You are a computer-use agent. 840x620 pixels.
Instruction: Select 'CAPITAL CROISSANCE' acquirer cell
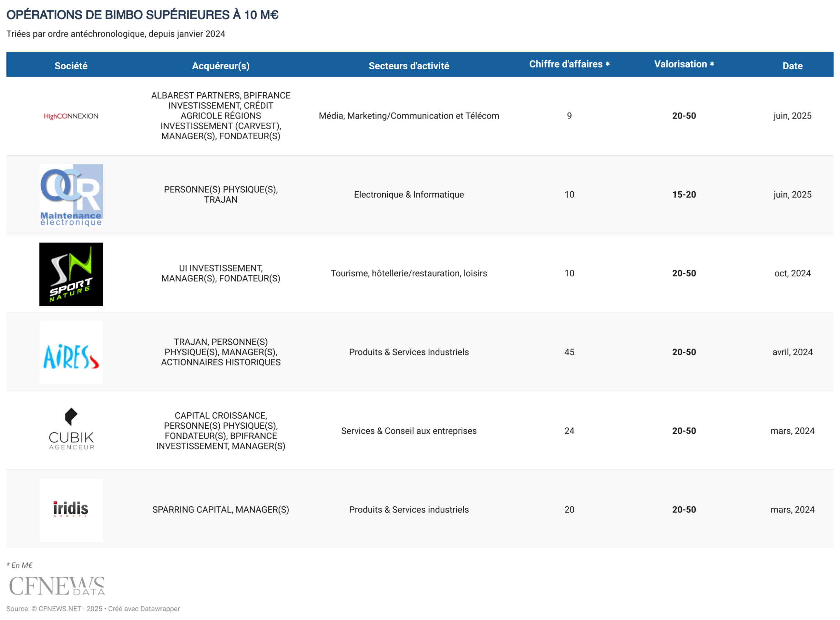point(221,431)
